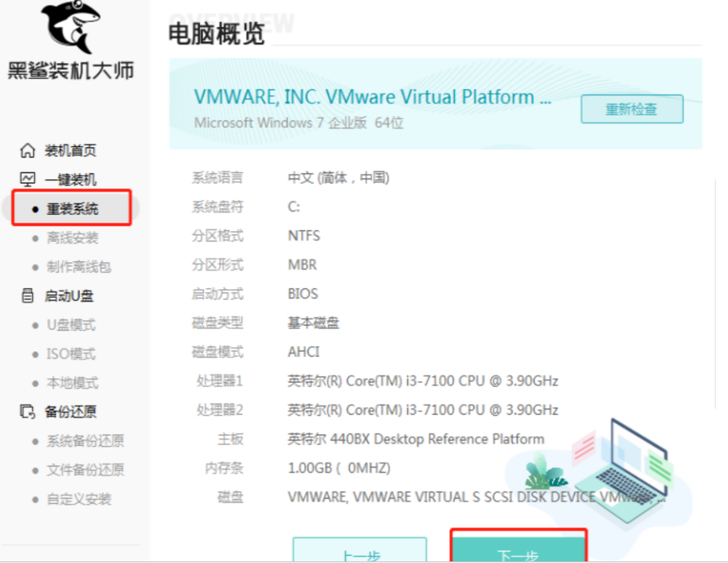Click the 黑鲨装机大师 app name
Screen dimensions: 728x563
(71, 71)
